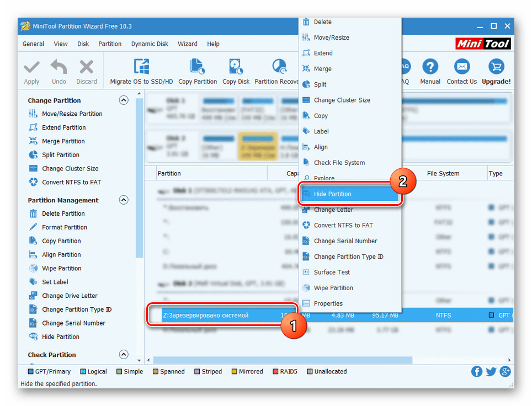Collapse the Check Partition section
The image size is (532, 406).
(x=124, y=355)
